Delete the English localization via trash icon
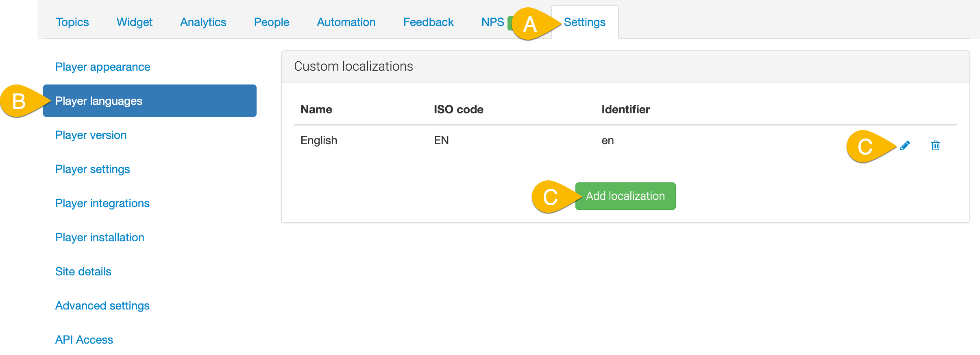This screenshot has height=355, width=980. (935, 145)
